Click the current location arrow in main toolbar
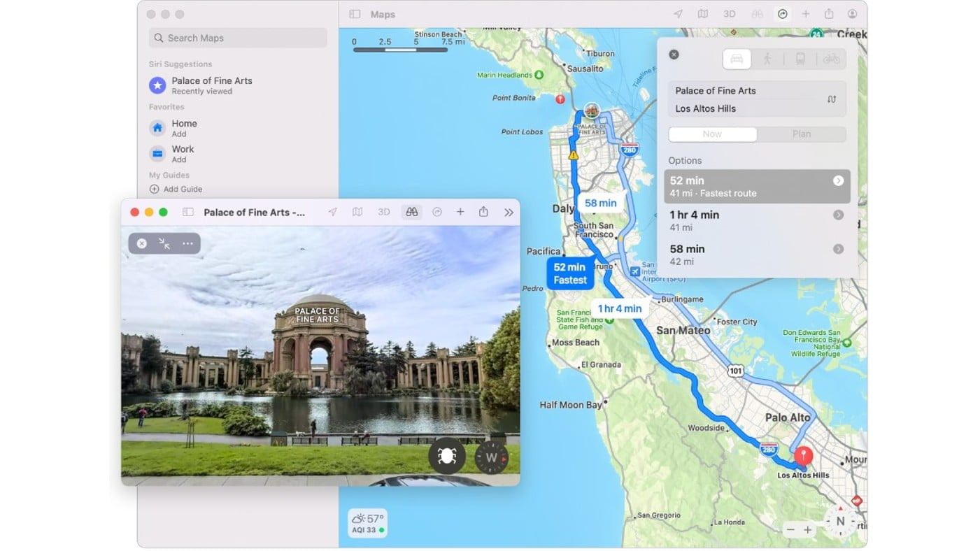Image resolution: width=980 pixels, height=551 pixels. coord(678,14)
